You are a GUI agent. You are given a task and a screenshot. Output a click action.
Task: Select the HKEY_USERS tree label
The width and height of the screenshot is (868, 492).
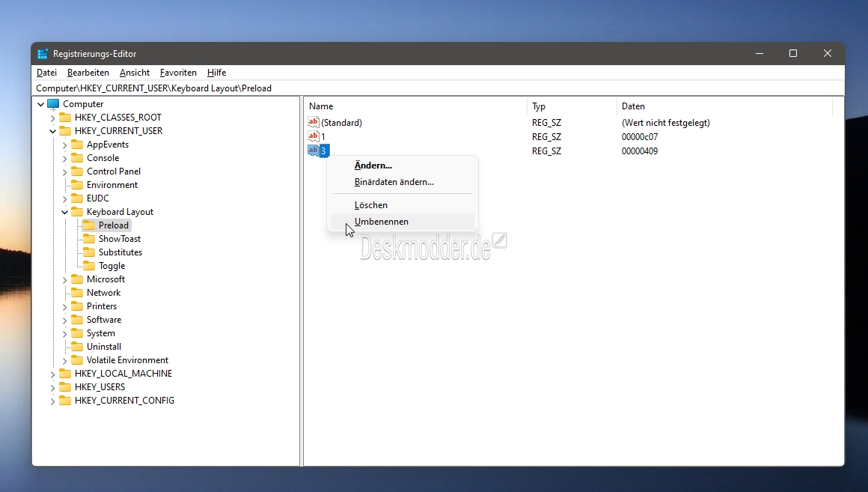pyautogui.click(x=100, y=386)
